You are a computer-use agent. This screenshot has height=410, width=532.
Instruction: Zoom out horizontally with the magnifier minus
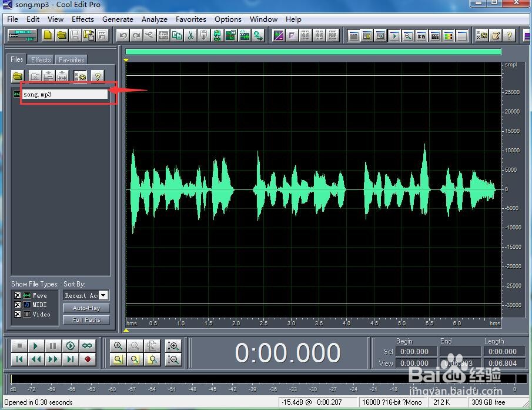pos(135,345)
